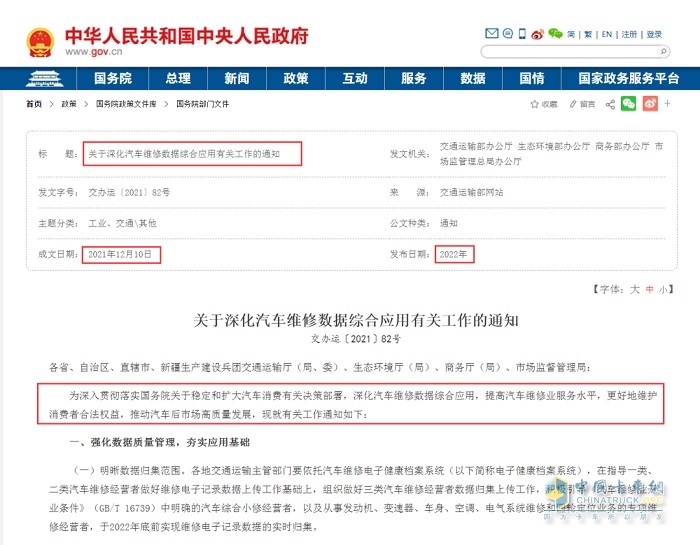Click the search magnifier icon

(x=663, y=51)
